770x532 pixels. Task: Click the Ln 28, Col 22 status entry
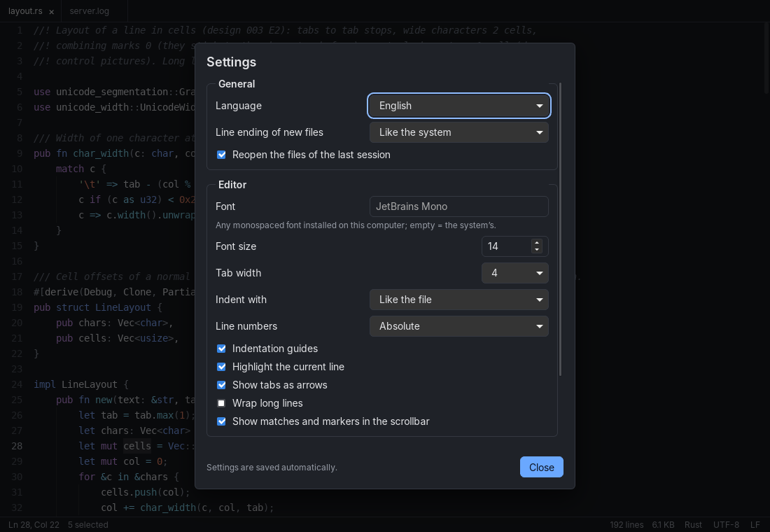coord(34,524)
